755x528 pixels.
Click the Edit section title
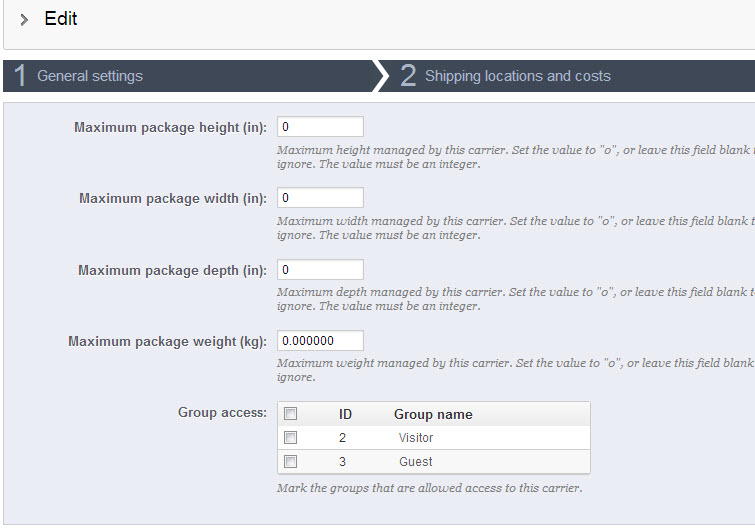tap(61, 19)
